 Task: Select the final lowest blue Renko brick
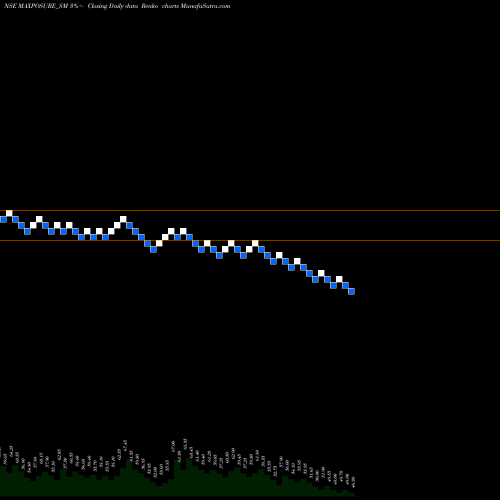tap(351, 291)
